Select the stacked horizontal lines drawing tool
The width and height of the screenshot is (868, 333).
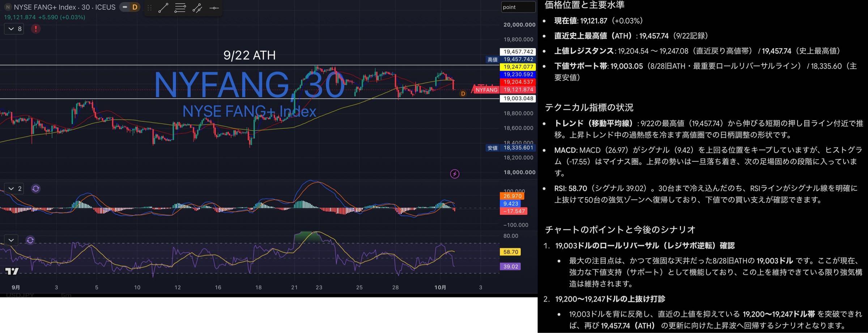point(180,8)
